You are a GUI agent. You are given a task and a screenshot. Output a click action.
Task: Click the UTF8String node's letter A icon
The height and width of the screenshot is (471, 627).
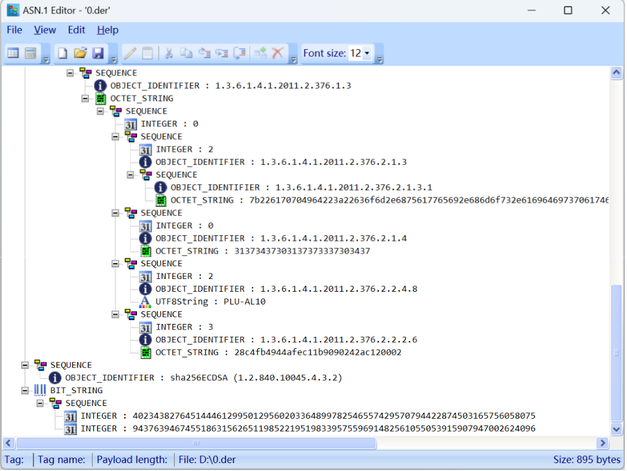[x=145, y=301]
